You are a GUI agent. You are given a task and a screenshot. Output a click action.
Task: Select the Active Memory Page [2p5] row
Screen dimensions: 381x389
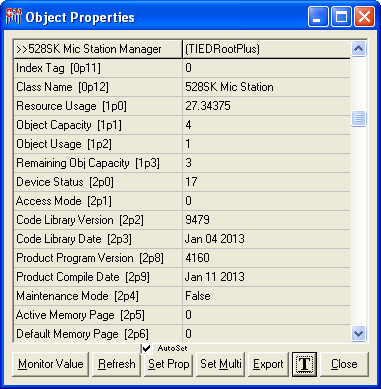coord(182,315)
